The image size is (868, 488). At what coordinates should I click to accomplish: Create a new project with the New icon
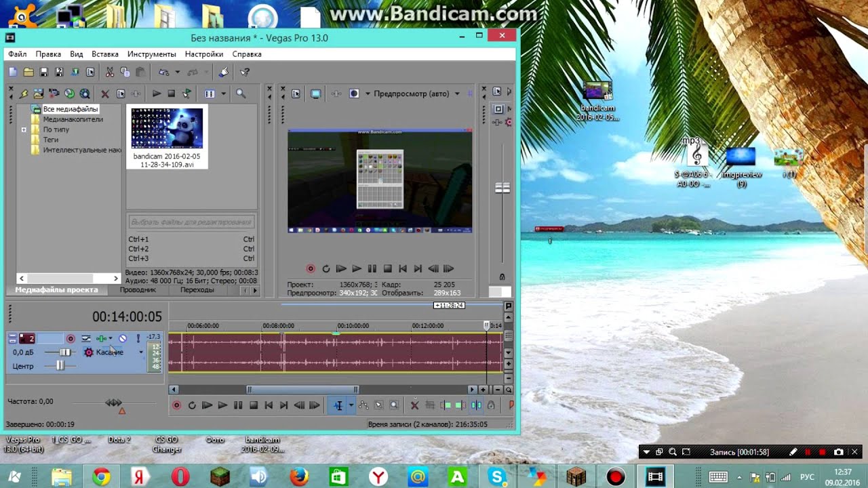click(x=13, y=73)
